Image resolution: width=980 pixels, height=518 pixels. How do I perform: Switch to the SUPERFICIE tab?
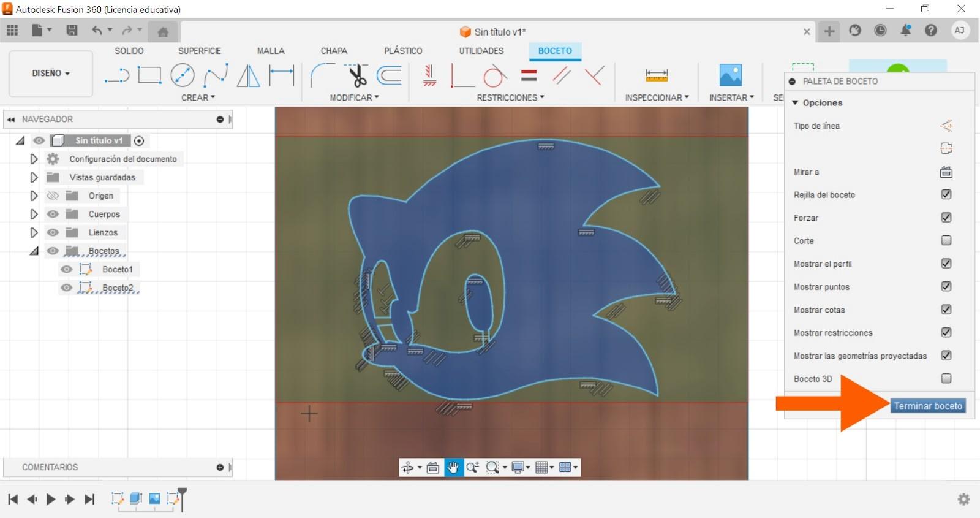(200, 51)
